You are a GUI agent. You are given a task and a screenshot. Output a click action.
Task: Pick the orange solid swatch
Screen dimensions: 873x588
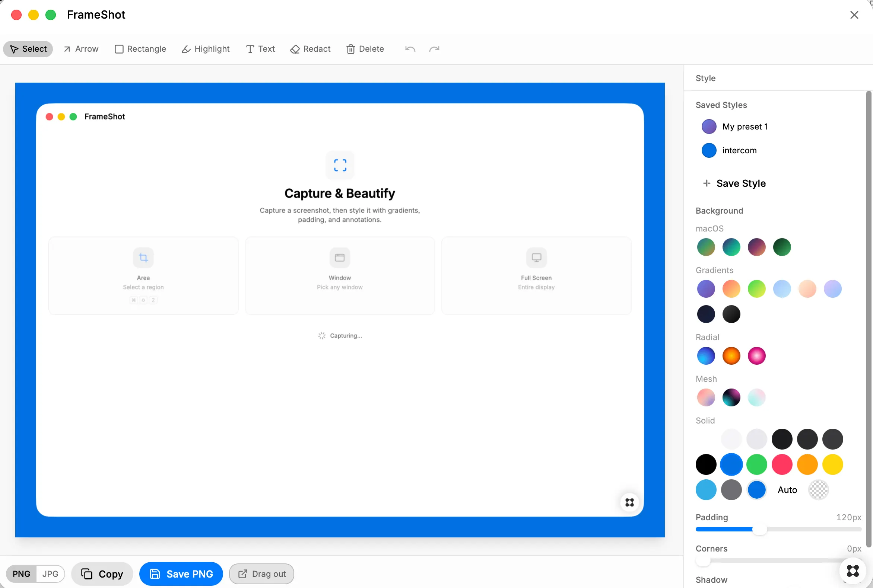coord(807,464)
